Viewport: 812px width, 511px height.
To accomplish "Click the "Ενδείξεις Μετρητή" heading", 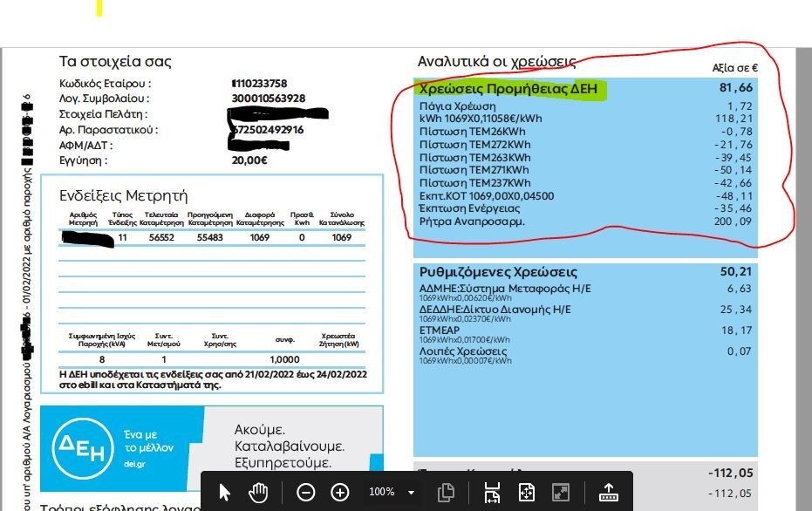I will point(123,195).
